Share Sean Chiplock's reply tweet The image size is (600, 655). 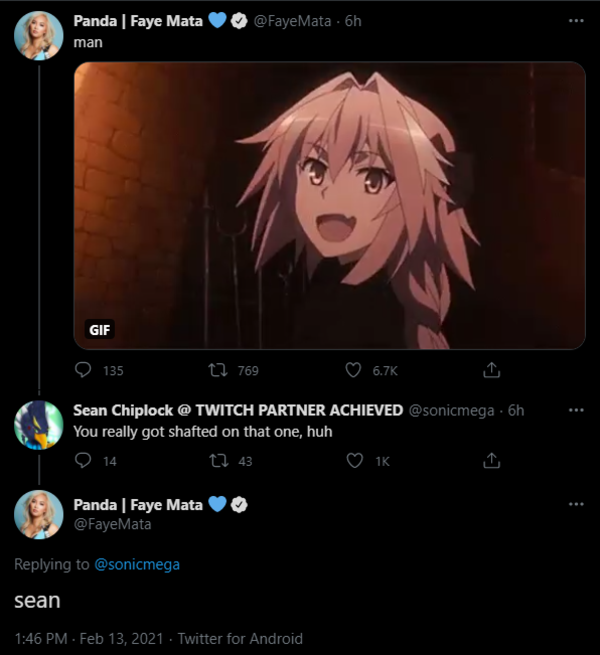pos(491,461)
